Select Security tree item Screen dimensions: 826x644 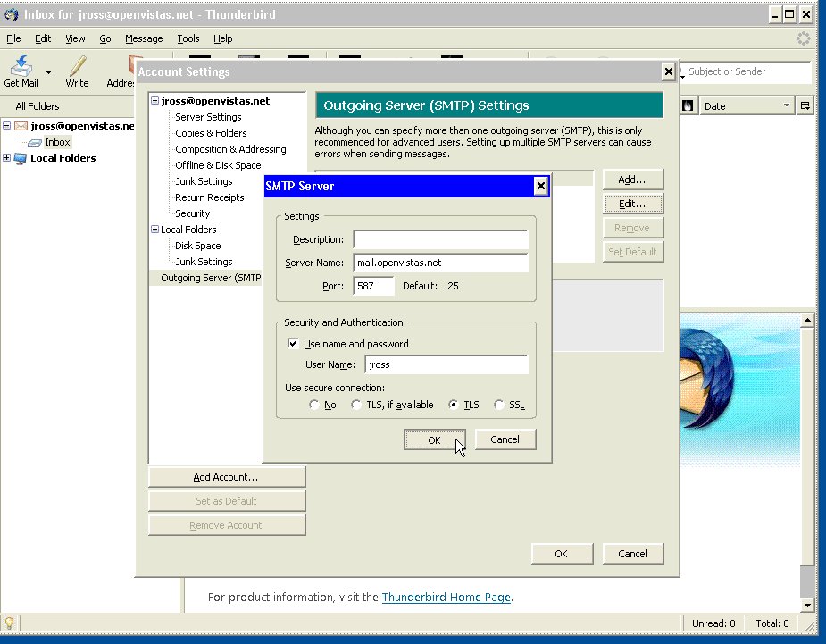(x=192, y=213)
